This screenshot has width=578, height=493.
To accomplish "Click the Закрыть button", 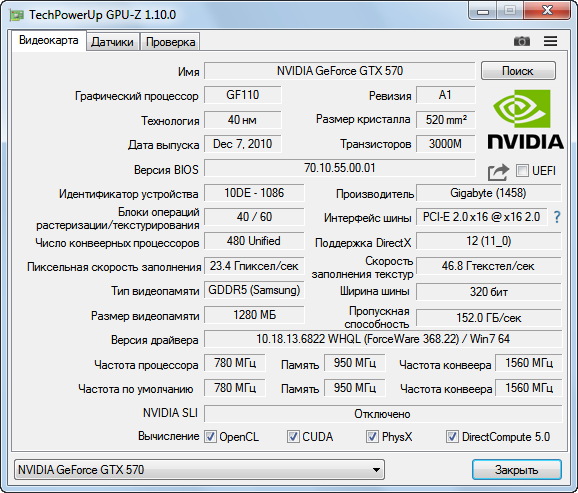I will (516, 469).
